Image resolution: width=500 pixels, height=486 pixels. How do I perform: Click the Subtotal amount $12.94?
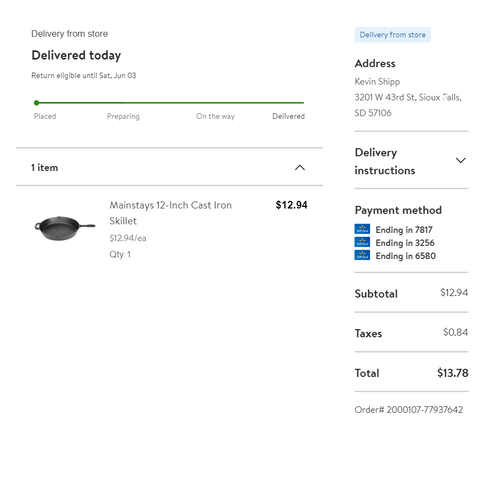pyautogui.click(x=454, y=293)
